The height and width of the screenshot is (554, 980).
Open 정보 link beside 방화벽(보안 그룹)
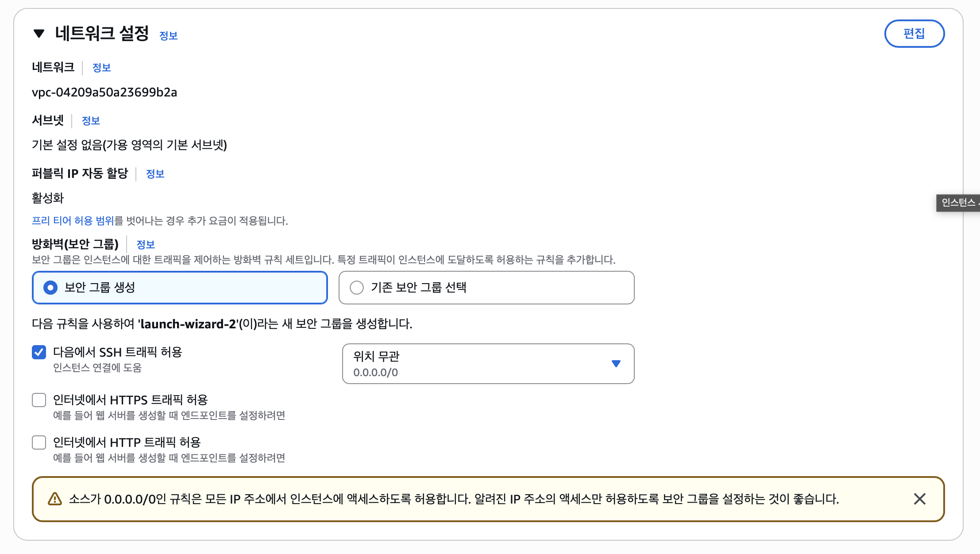(145, 245)
